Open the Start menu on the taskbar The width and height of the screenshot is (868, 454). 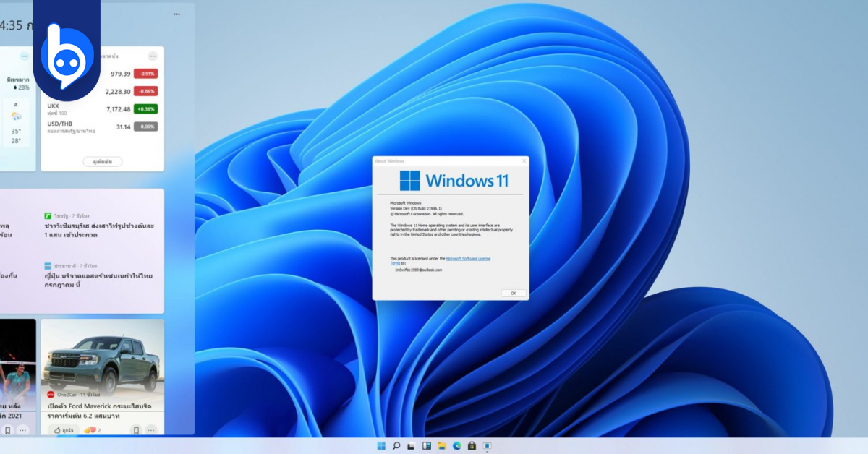(382, 445)
